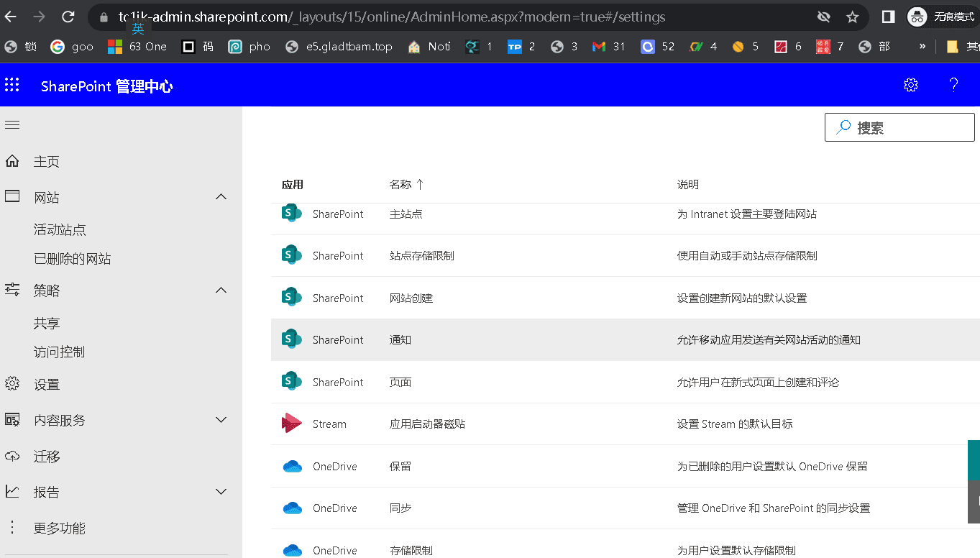Viewport: 980px width, 558px height.
Task: Open 活动站点 in the sidebar
Action: pyautogui.click(x=60, y=230)
